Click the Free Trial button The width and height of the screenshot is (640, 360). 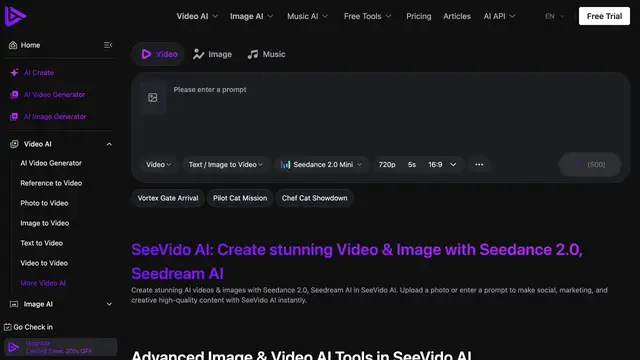(604, 16)
